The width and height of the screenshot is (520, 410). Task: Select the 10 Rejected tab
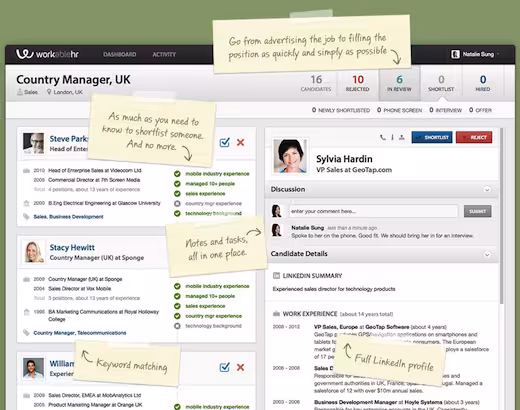358,83
